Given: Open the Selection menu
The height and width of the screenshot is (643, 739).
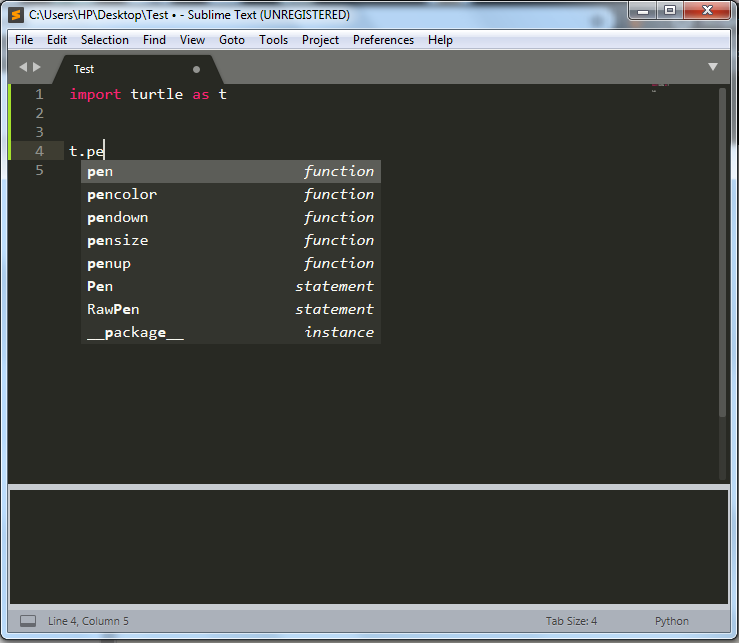Looking at the screenshot, I should click(x=105, y=40).
